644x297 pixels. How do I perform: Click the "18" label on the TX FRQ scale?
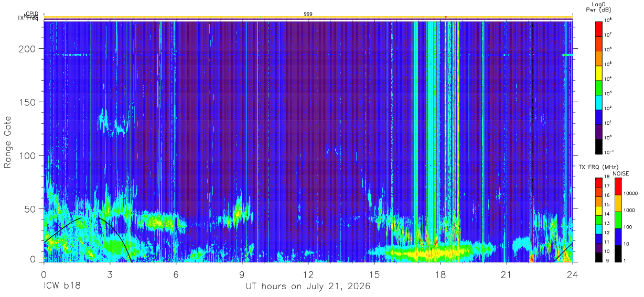[x=607, y=177]
